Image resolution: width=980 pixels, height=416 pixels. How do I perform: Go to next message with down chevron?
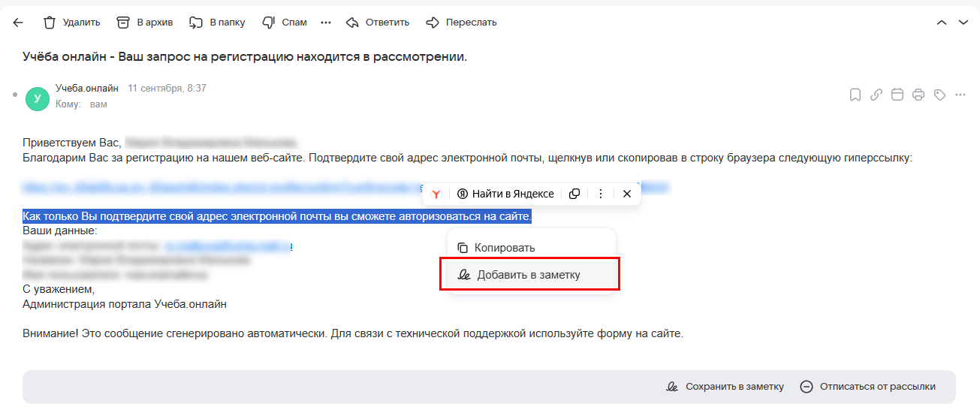963,23
